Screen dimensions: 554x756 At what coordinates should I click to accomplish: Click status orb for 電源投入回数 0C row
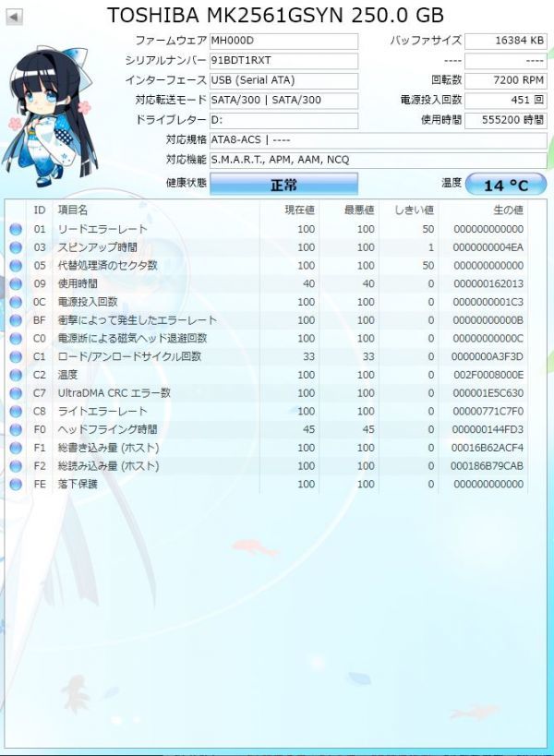coord(16,302)
